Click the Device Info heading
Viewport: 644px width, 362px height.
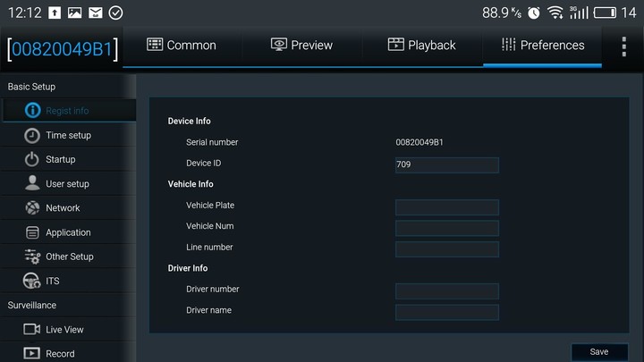[x=189, y=121]
